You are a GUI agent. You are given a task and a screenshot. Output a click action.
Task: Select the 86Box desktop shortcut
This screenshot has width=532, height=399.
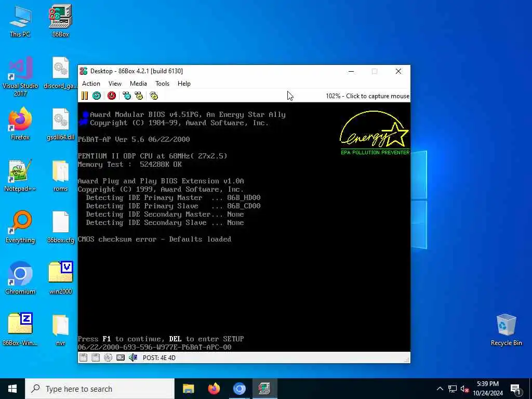[x=60, y=21]
